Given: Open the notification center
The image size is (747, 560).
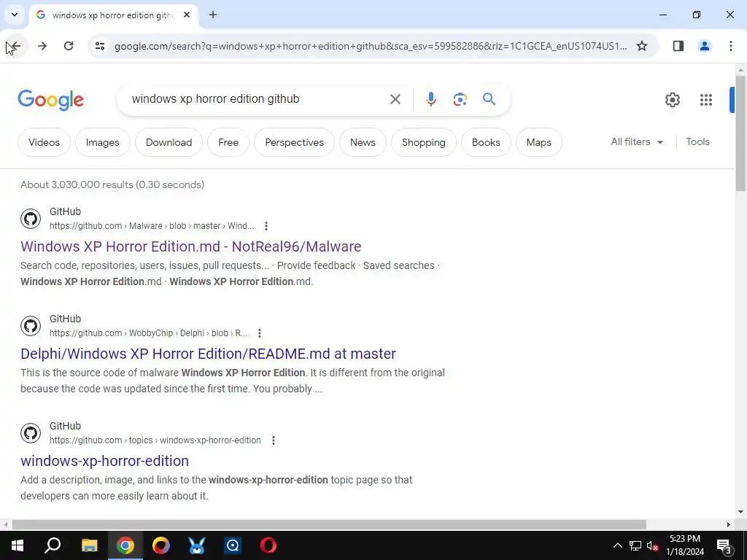Looking at the screenshot, I should (x=724, y=545).
